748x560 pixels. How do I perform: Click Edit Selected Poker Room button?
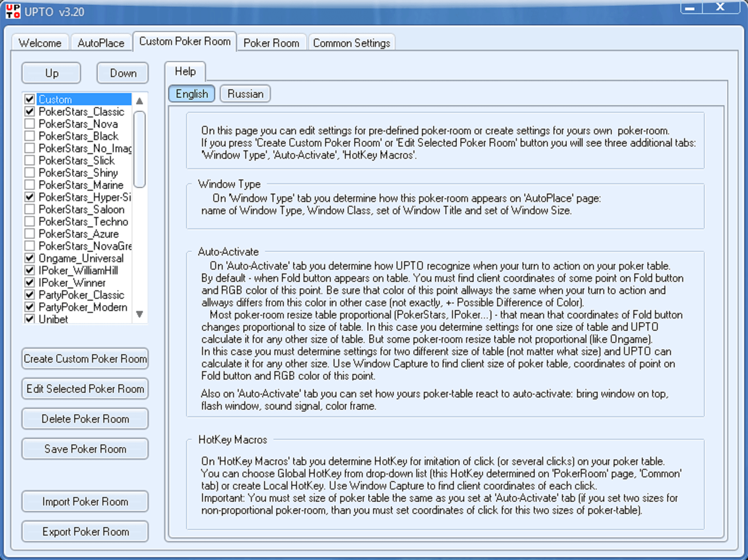point(85,389)
